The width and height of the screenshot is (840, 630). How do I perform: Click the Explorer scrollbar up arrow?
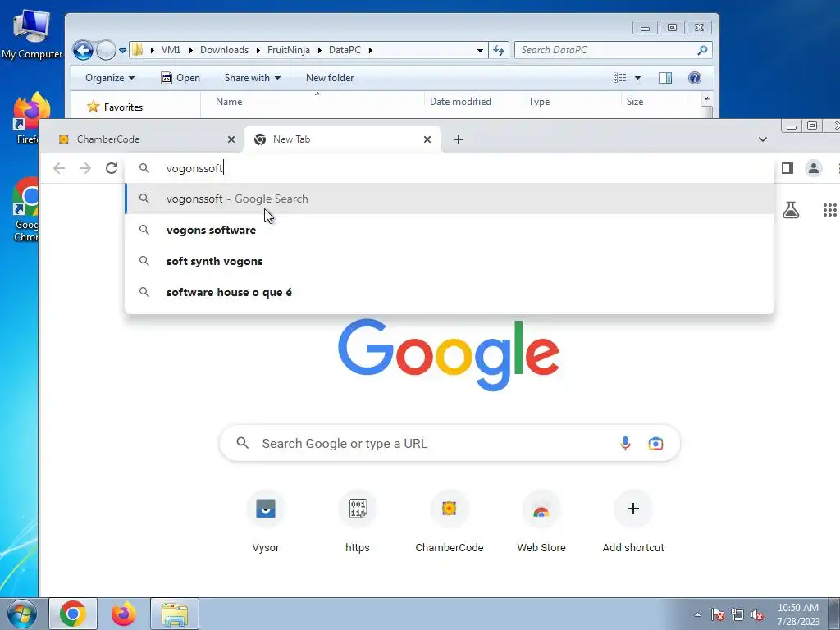(706, 98)
